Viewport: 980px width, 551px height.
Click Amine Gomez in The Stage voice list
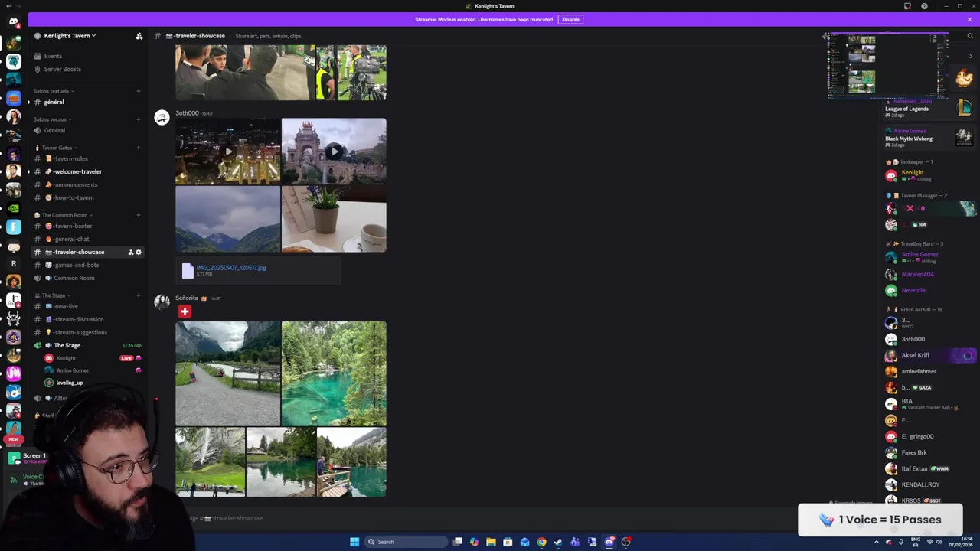click(72, 370)
